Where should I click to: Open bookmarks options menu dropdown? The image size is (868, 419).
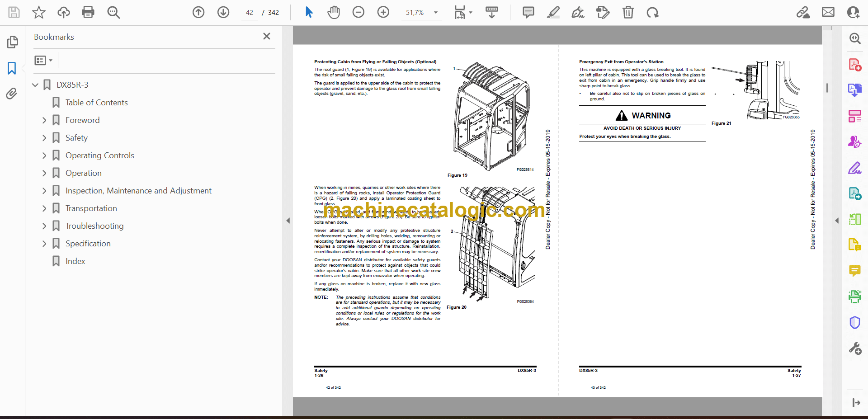tap(44, 60)
